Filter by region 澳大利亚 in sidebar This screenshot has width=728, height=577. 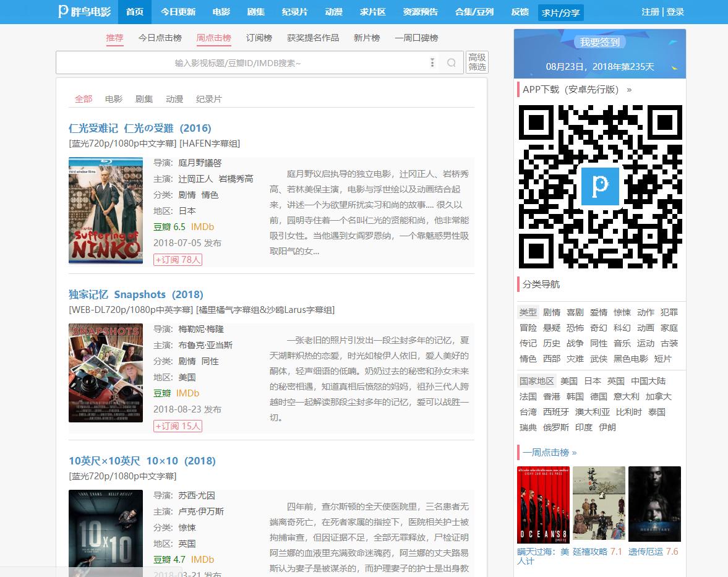(592, 412)
